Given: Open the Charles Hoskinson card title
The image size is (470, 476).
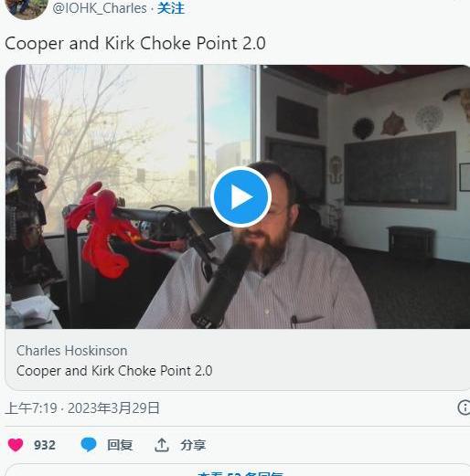Looking at the screenshot, I should [72, 351].
